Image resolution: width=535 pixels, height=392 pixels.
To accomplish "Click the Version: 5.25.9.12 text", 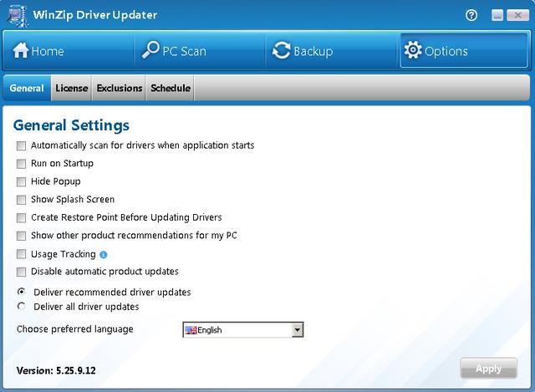I will [56, 370].
